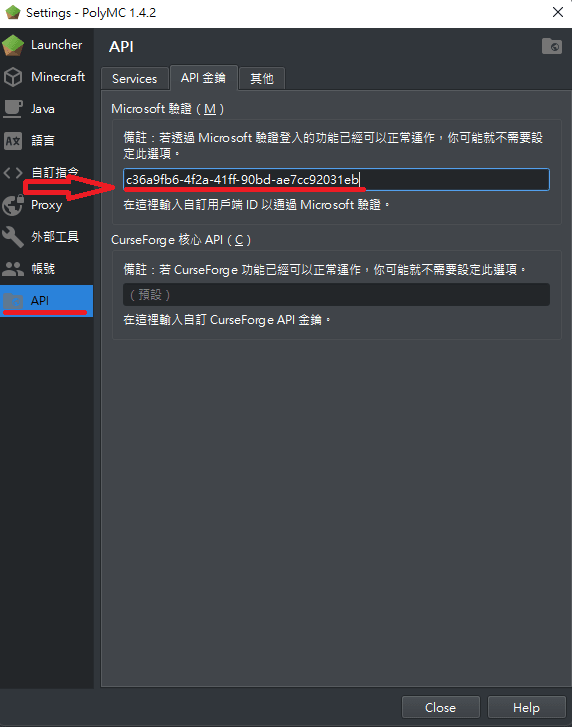The image size is (572, 727).
Task: Click the Close button
Action: 440,708
